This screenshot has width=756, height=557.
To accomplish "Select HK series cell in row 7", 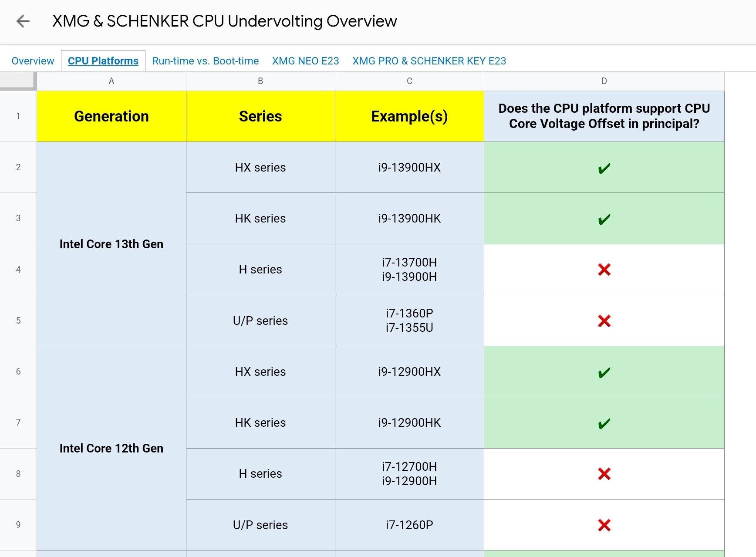I will pos(260,422).
